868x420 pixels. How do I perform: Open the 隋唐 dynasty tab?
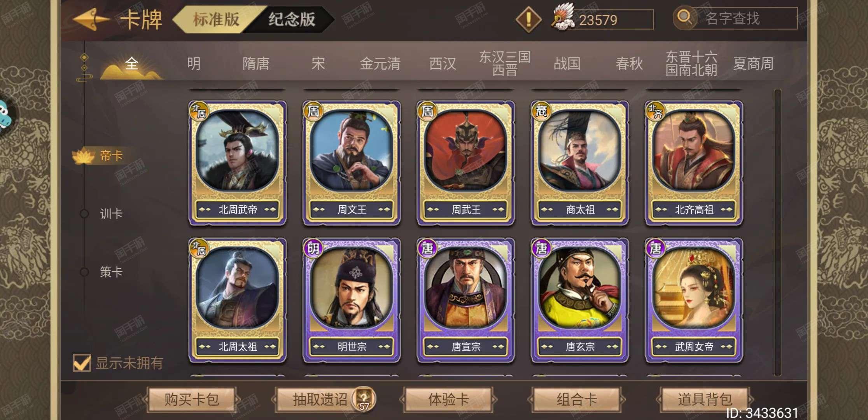tap(256, 63)
